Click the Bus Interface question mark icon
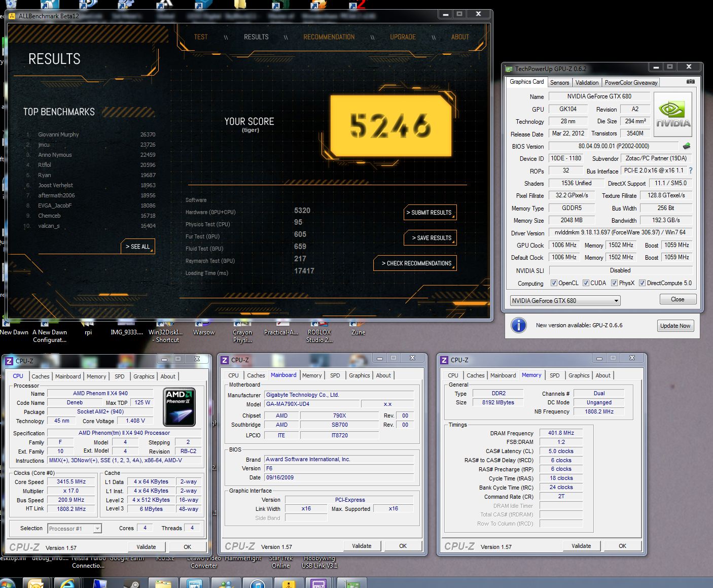 (x=690, y=170)
